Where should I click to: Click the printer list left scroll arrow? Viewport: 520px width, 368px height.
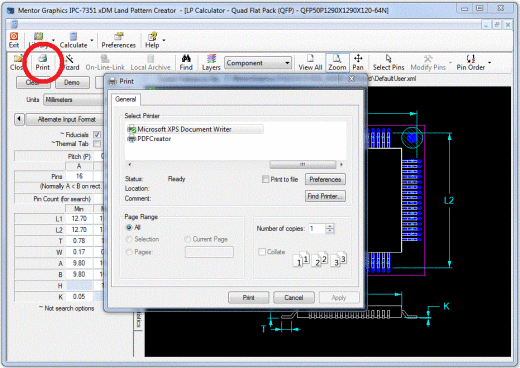tap(130, 164)
